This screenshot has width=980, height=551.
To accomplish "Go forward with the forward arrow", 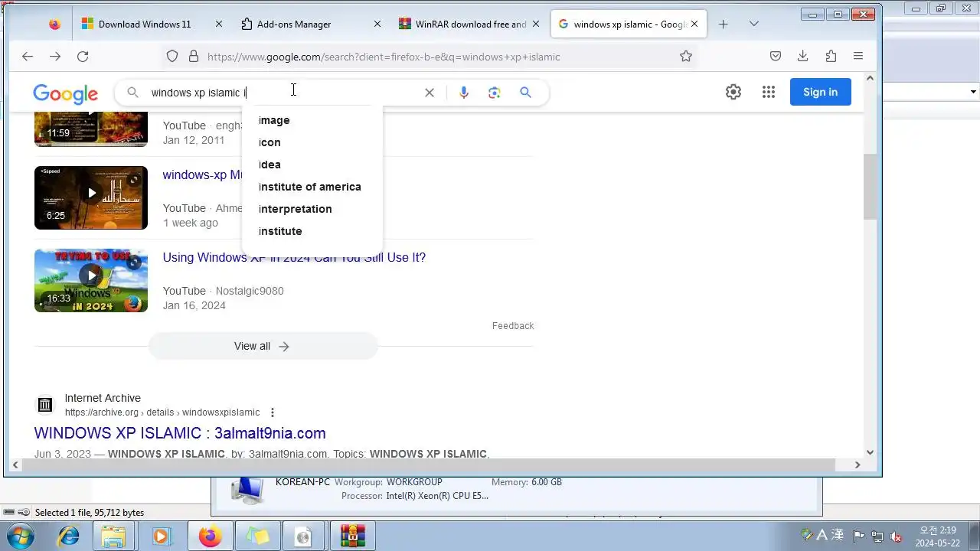I will click(55, 57).
